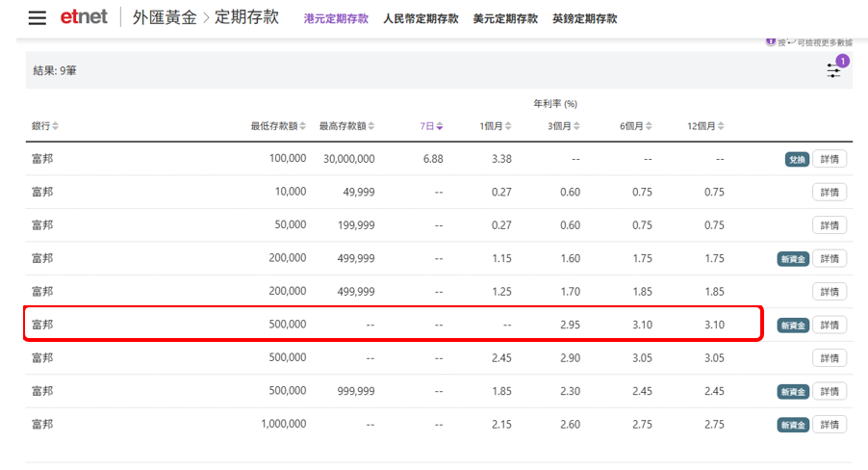Open 定期存款 breadcrumb page
868x470 pixels.
(x=247, y=17)
